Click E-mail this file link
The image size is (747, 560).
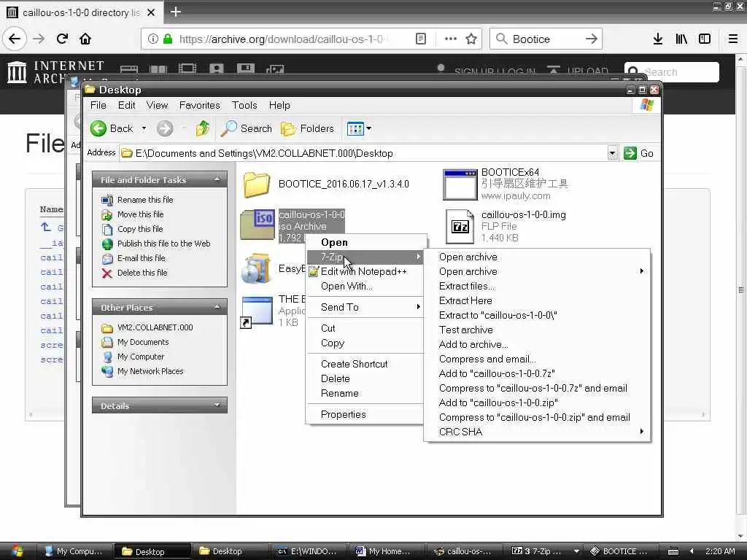pyautogui.click(x=142, y=258)
